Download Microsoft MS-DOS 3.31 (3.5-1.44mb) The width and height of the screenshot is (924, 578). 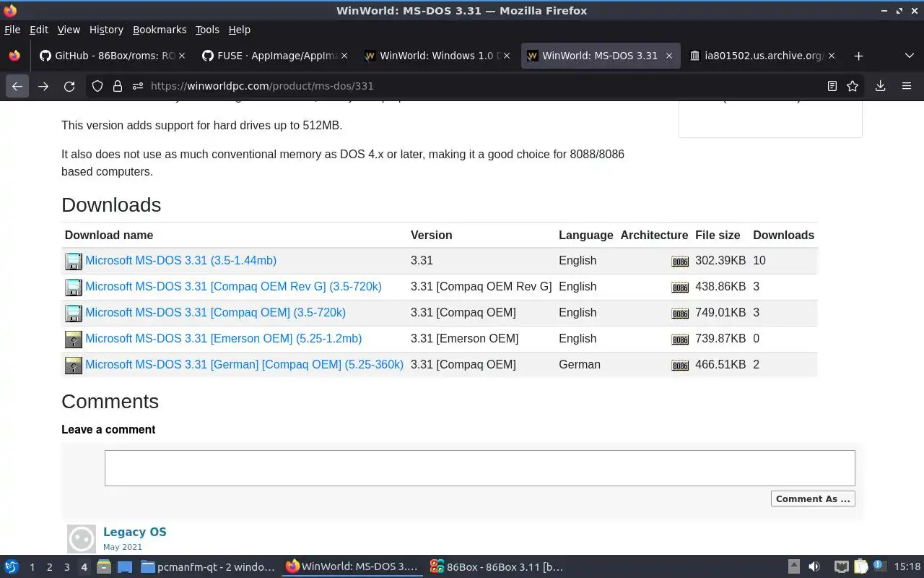click(180, 261)
